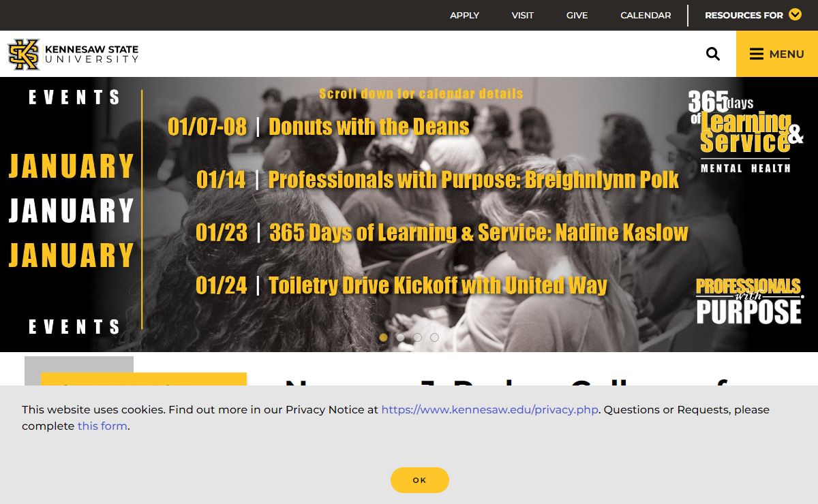Click the Professionals with Purpose logo
Screen dimensions: 818x504
click(749, 300)
